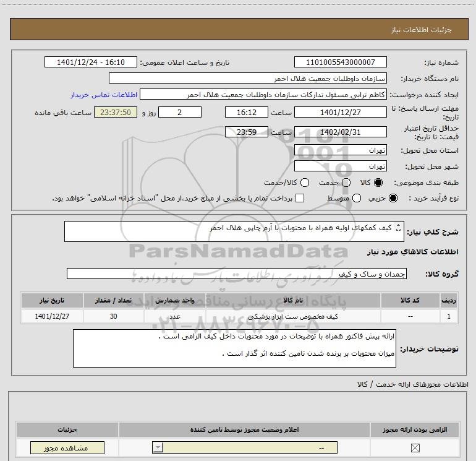476x461 pixels.
Task: Open the buyer contact information link
Action: 104,95
